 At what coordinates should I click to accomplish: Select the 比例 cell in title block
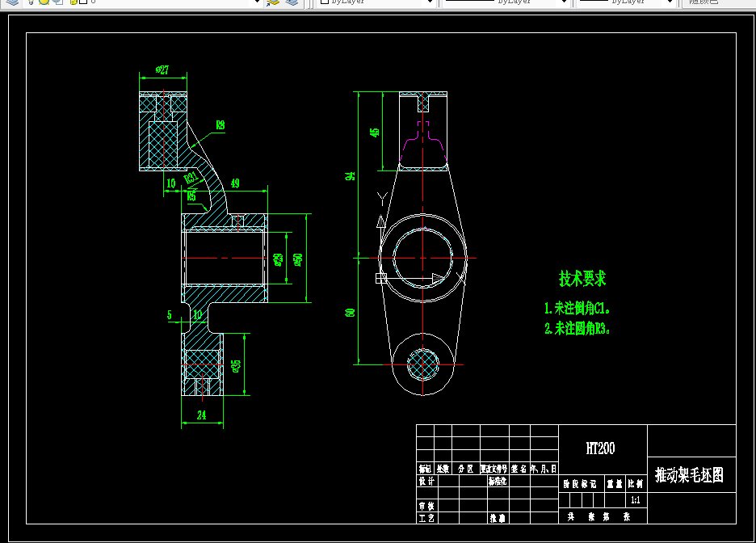click(x=636, y=484)
